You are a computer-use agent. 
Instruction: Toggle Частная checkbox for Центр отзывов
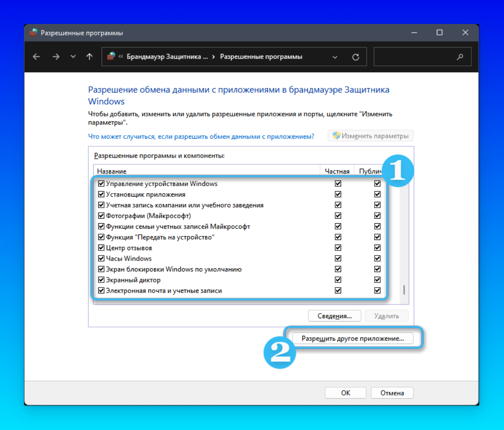[x=338, y=248]
